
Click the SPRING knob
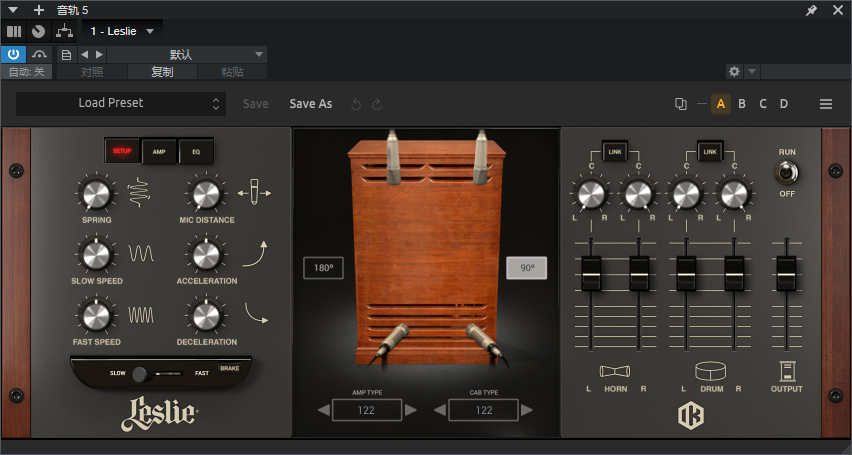point(97,194)
